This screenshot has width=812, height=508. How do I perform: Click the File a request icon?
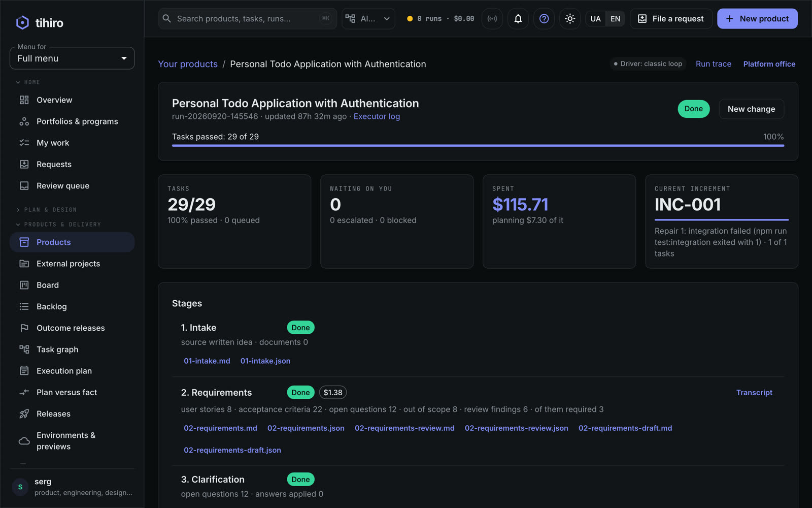coord(642,19)
